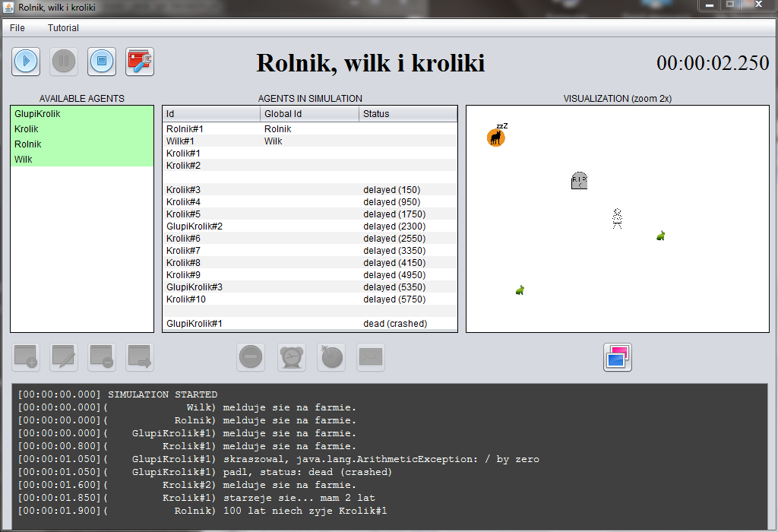The image size is (778, 532).
Task: Click the Global Id column header
Action: [x=309, y=114]
